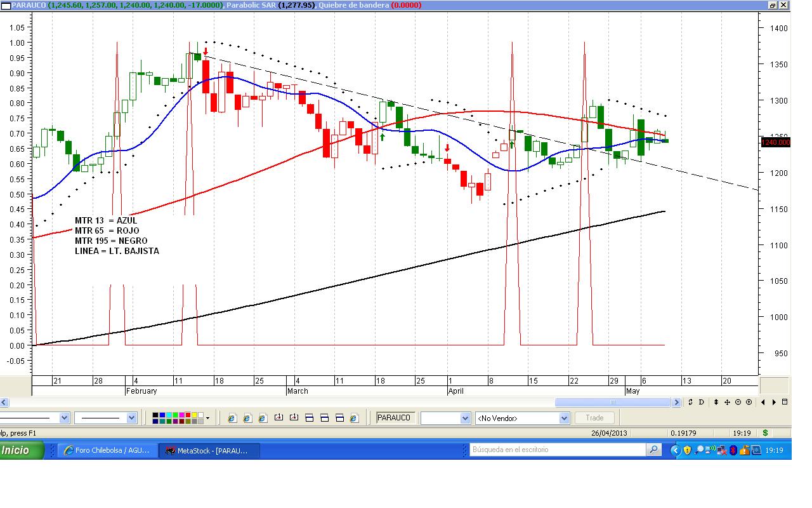
Task: Click the 'February' label on date axis
Action: point(141,391)
